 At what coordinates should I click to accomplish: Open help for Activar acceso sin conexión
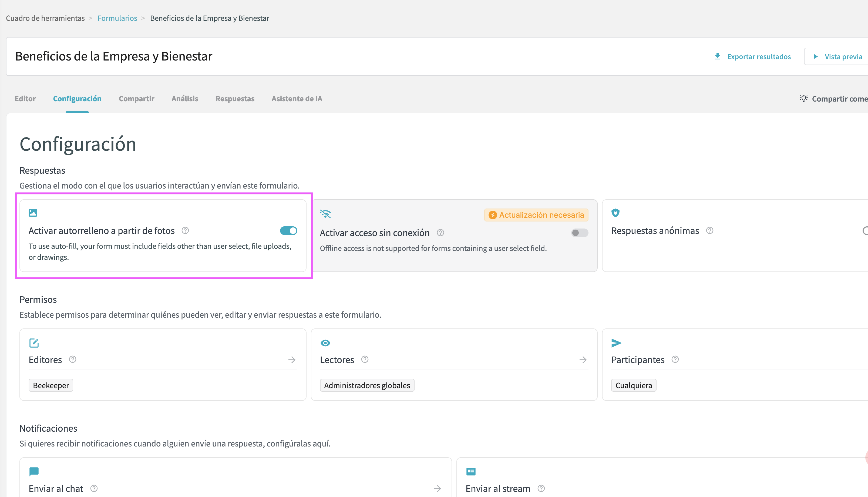[440, 233]
